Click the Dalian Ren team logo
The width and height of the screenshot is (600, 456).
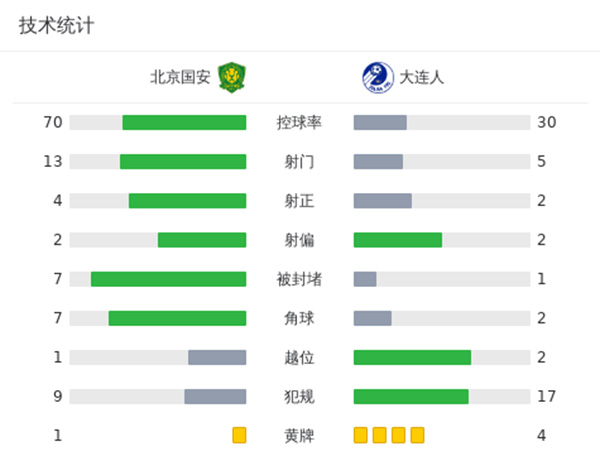coord(377,76)
